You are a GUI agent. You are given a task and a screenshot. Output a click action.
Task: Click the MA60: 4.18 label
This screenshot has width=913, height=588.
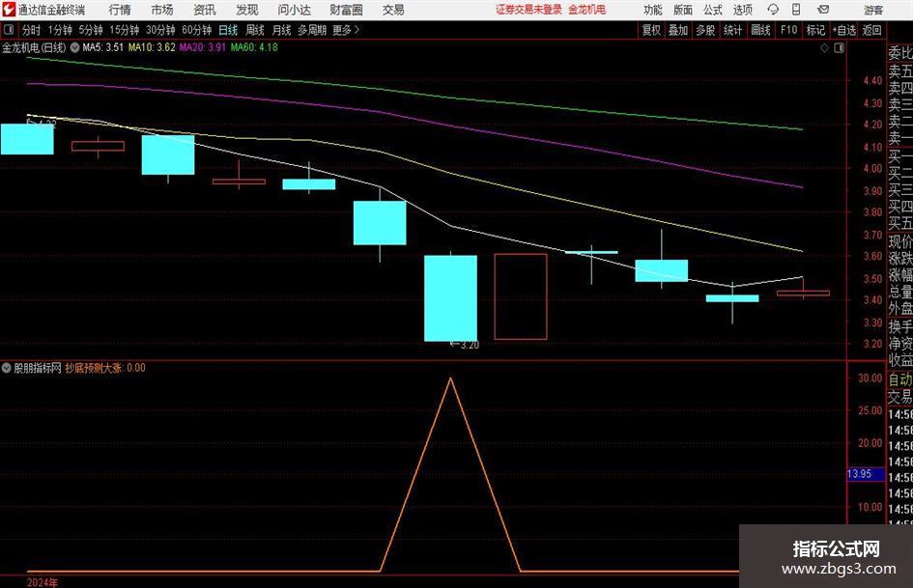click(x=254, y=47)
